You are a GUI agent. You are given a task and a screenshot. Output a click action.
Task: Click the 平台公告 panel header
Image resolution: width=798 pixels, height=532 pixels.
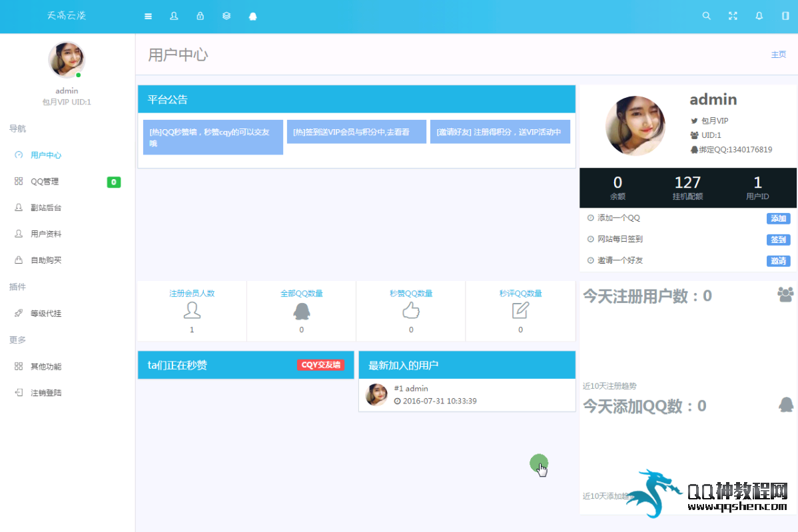(356, 99)
